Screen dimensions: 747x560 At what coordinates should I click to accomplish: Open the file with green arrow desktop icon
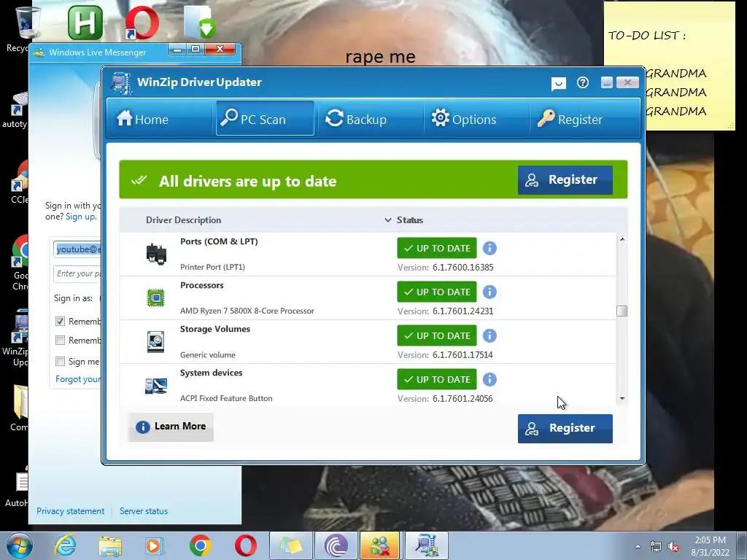tap(200, 23)
